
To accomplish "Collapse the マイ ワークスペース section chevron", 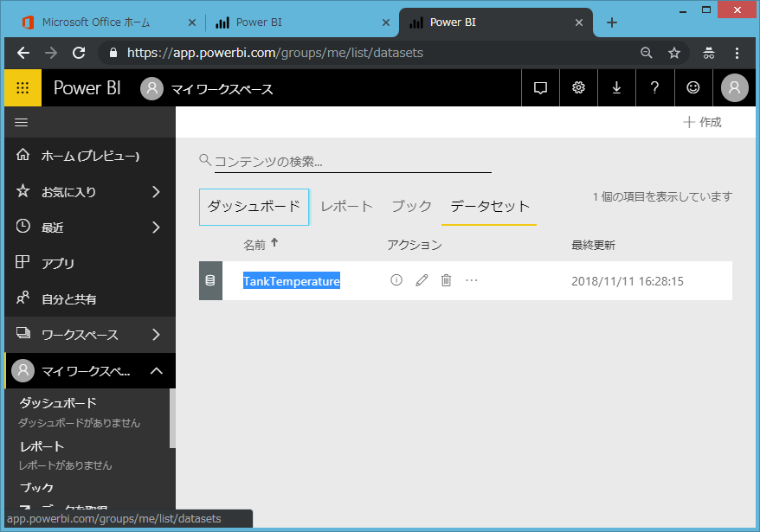I will (157, 371).
